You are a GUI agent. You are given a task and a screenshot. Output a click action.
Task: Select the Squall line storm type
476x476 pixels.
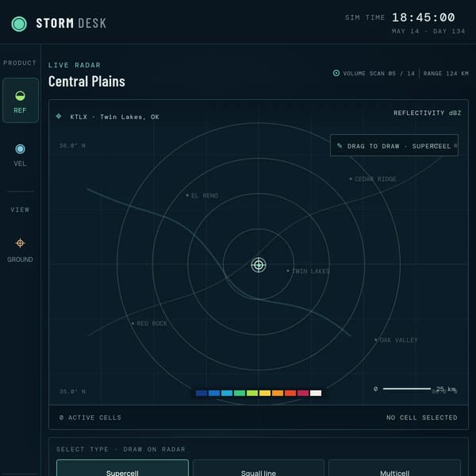pos(259,468)
